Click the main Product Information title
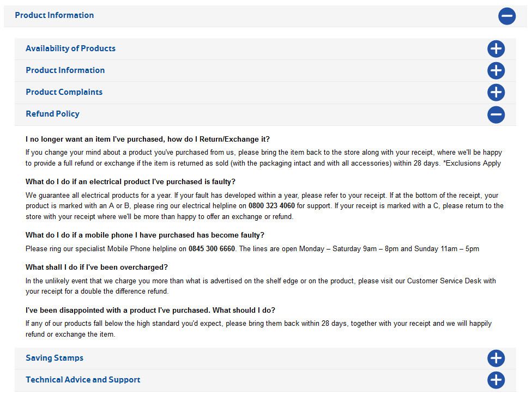Viewport: 532px width, 401px height. click(55, 15)
